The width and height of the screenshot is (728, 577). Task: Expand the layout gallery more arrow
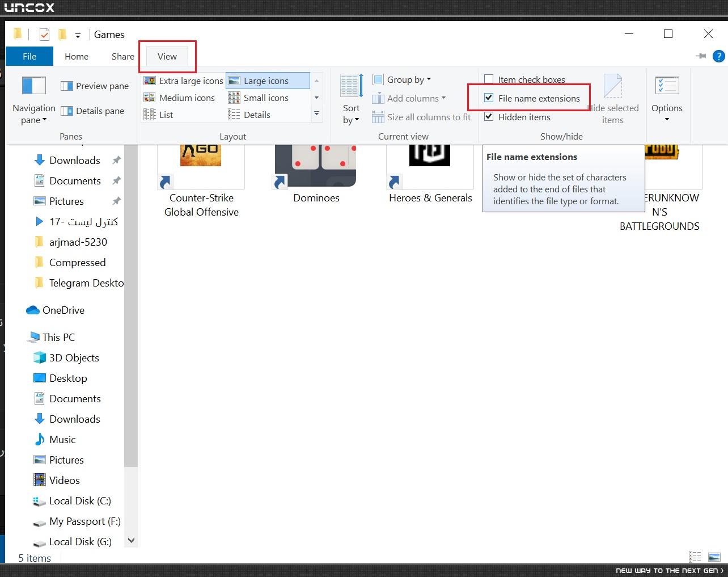pyautogui.click(x=317, y=114)
